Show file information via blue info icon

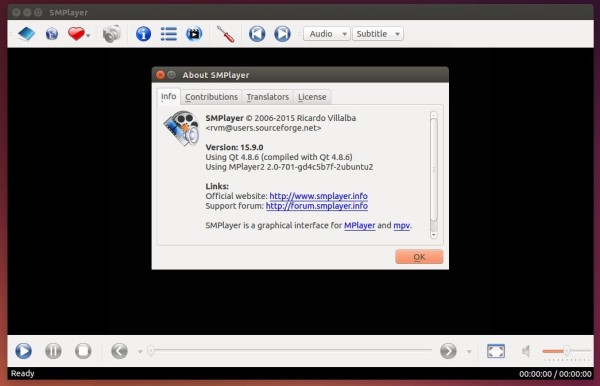(x=143, y=34)
